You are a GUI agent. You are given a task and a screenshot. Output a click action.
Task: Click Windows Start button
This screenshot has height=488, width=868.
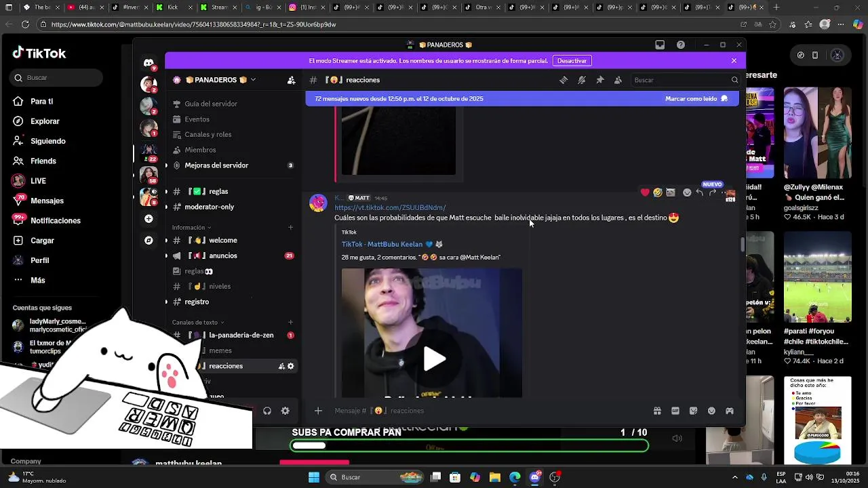point(314,477)
